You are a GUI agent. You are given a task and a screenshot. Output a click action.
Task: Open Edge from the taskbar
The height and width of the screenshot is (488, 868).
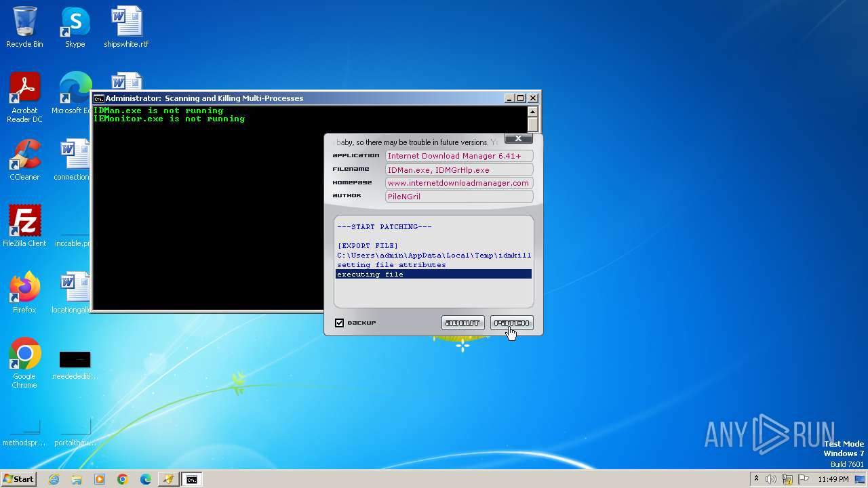tap(146, 479)
